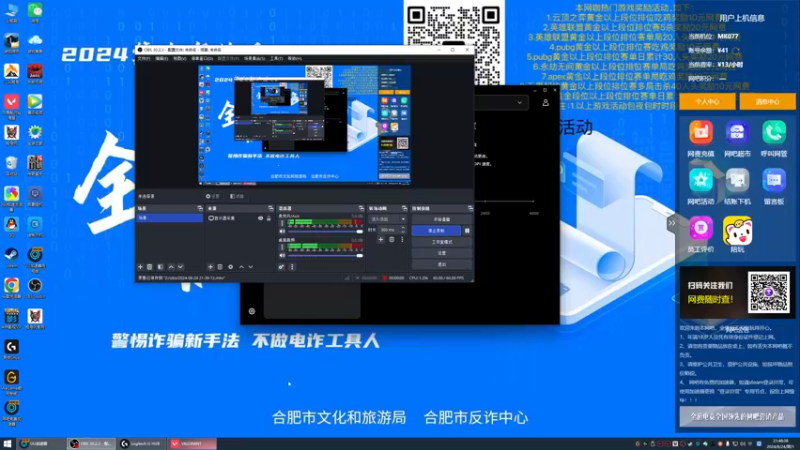
Task: Open the 编辑 Edit menu in OBS
Action: [x=161, y=59]
